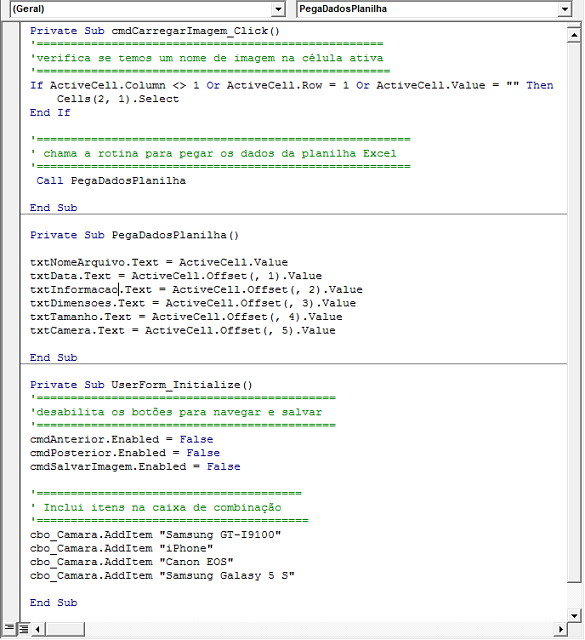585x640 pixels.
Task: Click the horizontal scrollbar right arrow
Action: pos(561,629)
